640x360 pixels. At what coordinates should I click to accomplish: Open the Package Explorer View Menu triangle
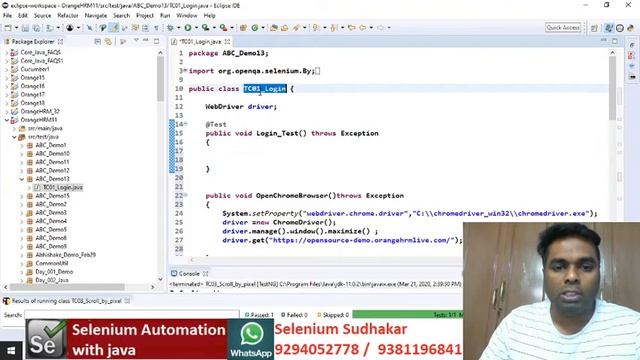[136, 41]
